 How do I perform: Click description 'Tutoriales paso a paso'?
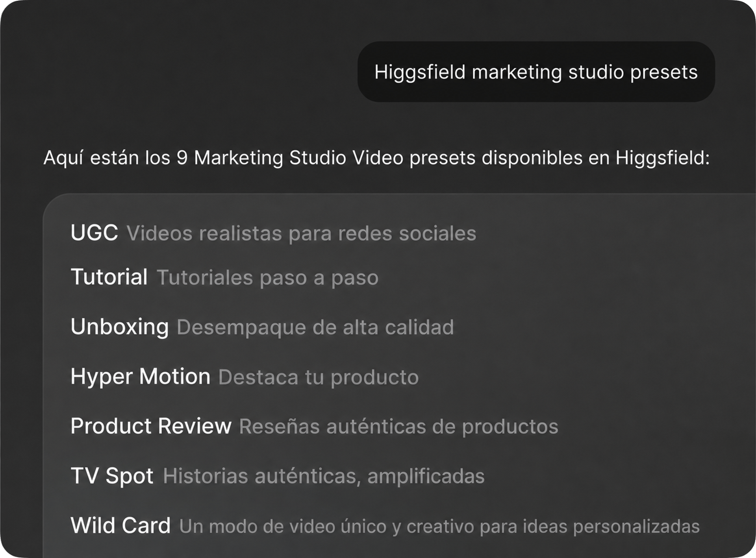pyautogui.click(x=268, y=278)
